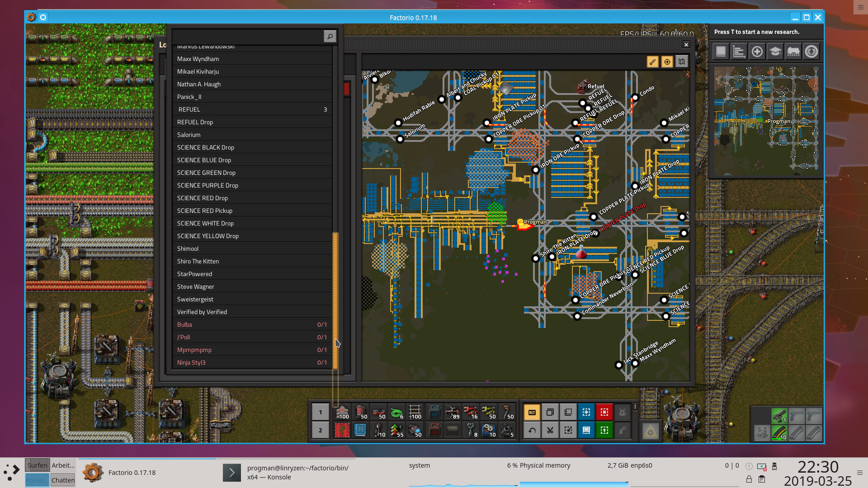Toggle the crosshair follow button above map
This screenshot has width=868, height=488.
tap(667, 62)
